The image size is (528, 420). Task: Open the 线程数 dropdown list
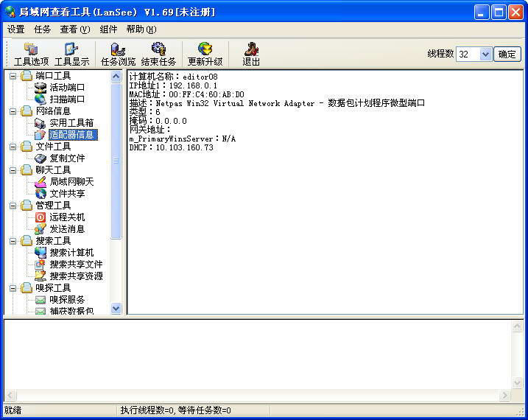click(x=485, y=55)
